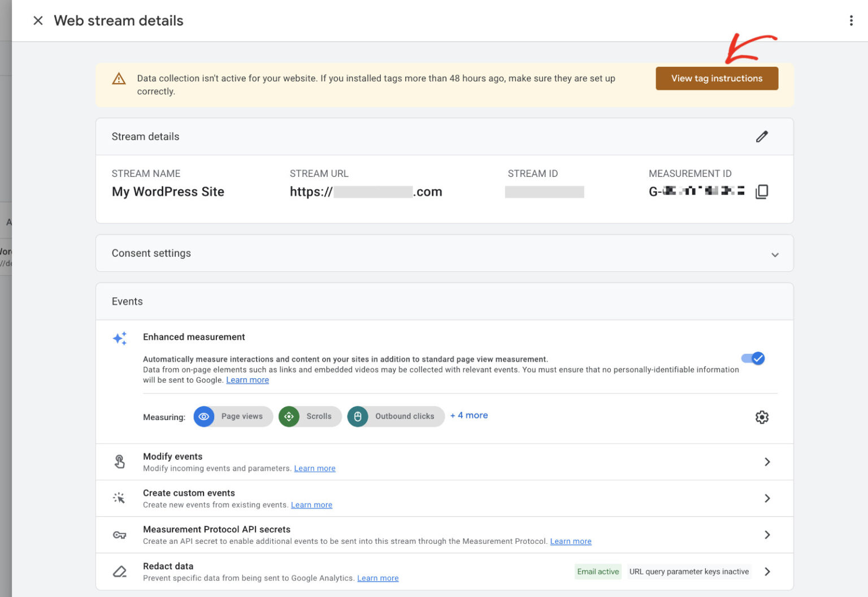Copy the Measurement ID
Screen dimensions: 868x597
[x=762, y=191]
